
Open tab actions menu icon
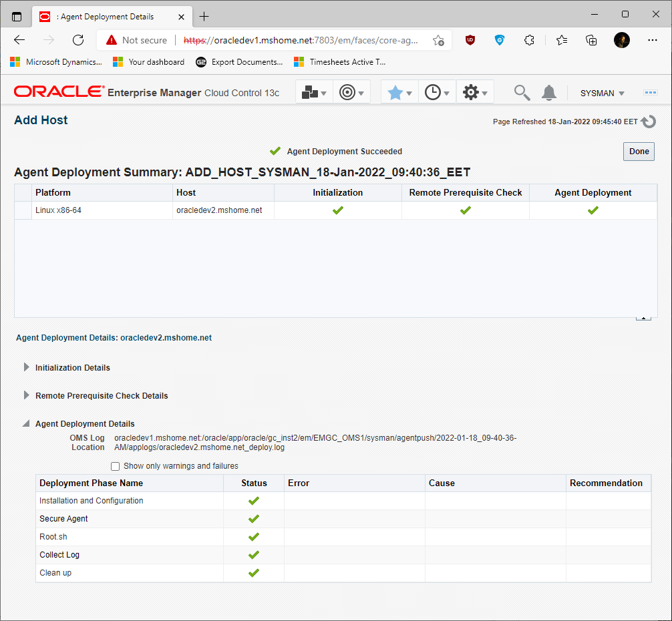pos(16,17)
